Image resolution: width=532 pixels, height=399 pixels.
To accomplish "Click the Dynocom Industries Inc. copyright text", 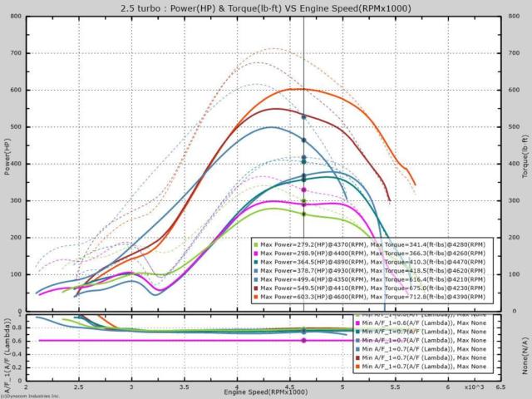I will tap(30, 396).
